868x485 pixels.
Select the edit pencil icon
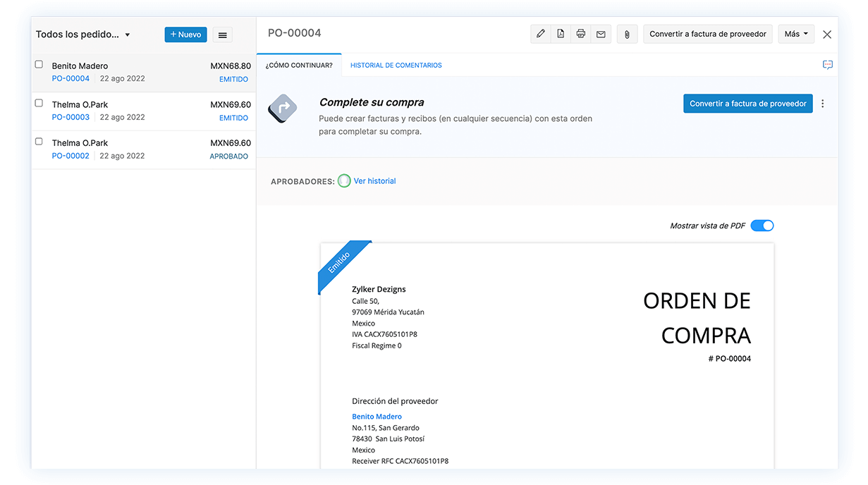coord(540,33)
